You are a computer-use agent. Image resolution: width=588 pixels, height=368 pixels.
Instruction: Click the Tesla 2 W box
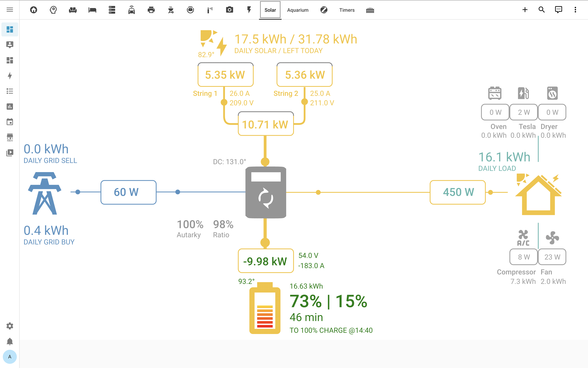[524, 112]
